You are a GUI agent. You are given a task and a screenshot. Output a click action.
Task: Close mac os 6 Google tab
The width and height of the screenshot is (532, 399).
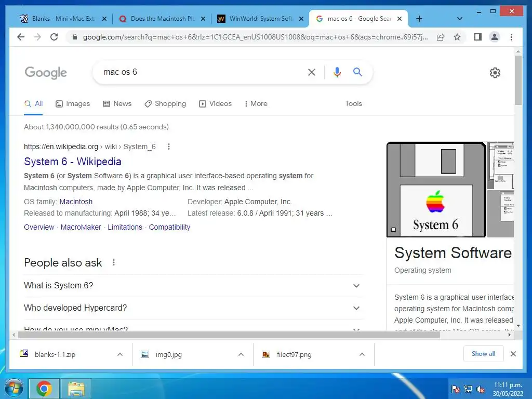[x=400, y=19]
